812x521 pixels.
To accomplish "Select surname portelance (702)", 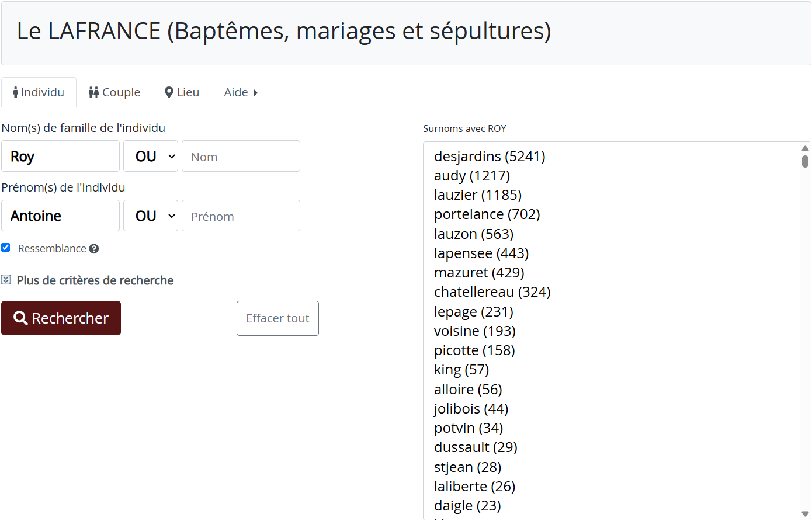I will (487, 214).
